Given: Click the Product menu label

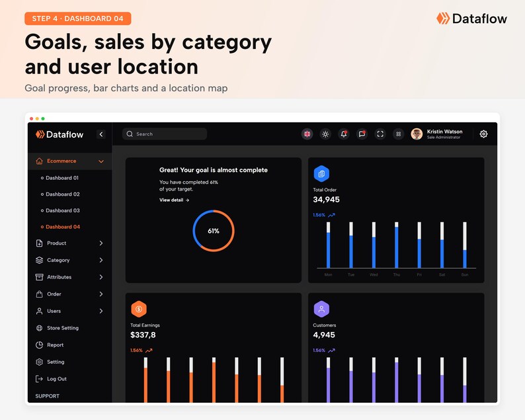Looking at the screenshot, I should pos(57,243).
